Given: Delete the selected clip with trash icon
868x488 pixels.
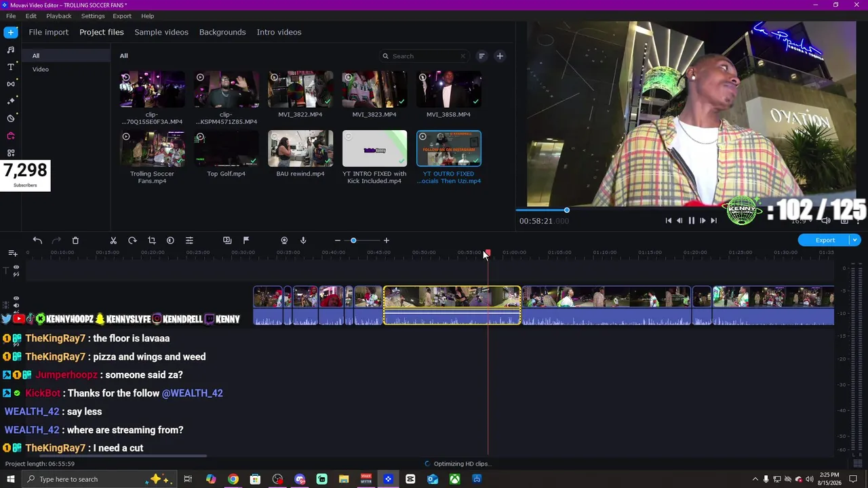Looking at the screenshot, I should pos(75,241).
